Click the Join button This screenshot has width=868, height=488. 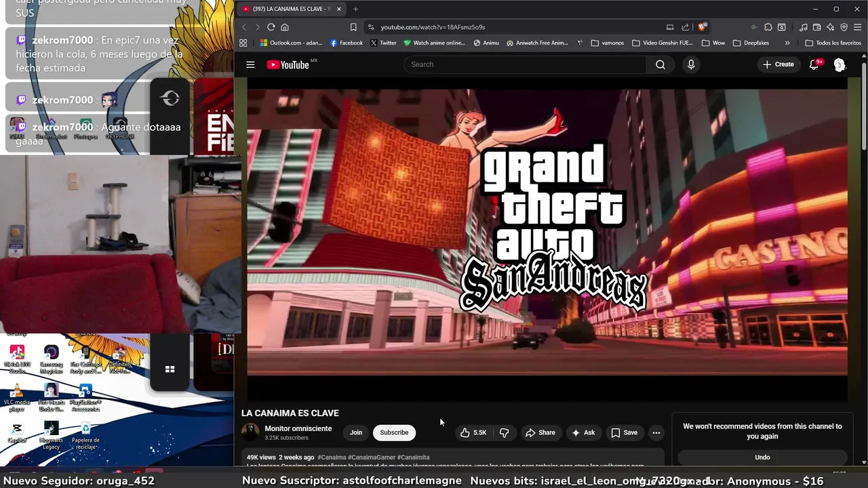click(x=356, y=432)
